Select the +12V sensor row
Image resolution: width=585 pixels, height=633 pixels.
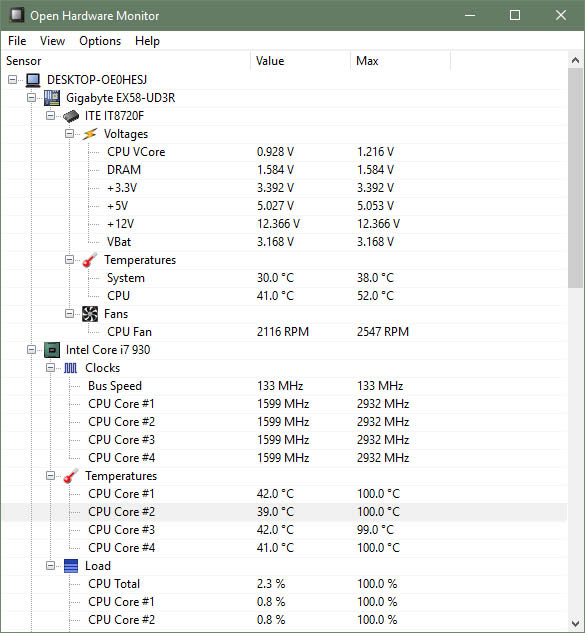(284, 224)
